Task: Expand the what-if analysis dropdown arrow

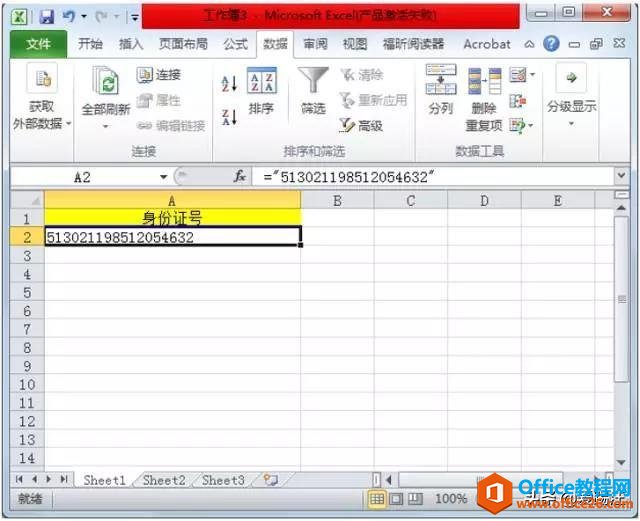Action: [x=531, y=125]
